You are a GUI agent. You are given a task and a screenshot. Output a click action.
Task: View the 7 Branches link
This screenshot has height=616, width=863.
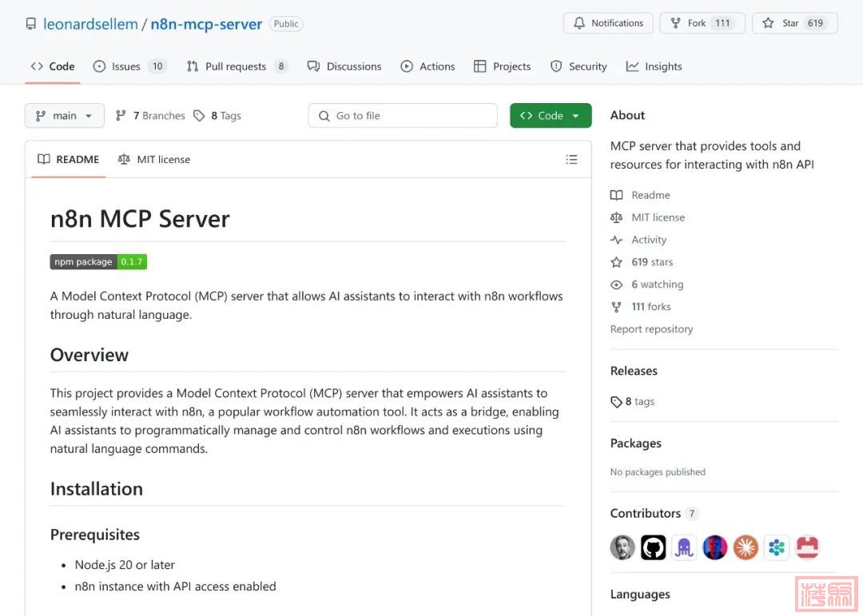[x=150, y=116]
